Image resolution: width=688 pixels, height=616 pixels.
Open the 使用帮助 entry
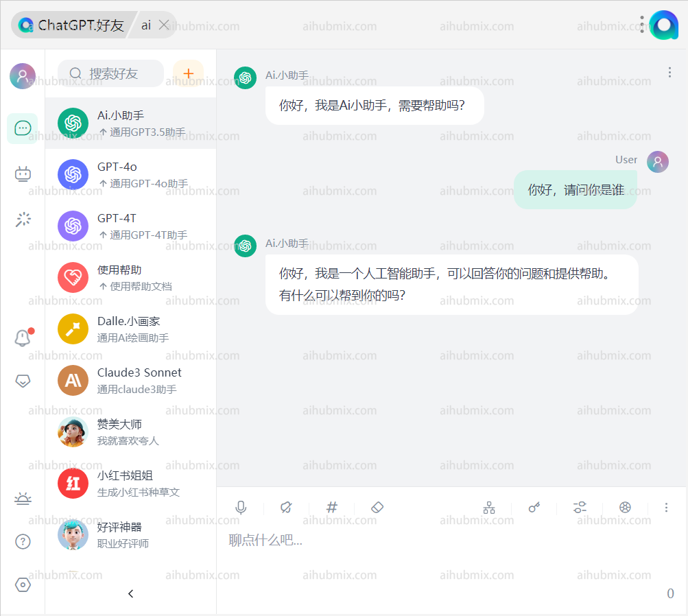click(x=131, y=278)
